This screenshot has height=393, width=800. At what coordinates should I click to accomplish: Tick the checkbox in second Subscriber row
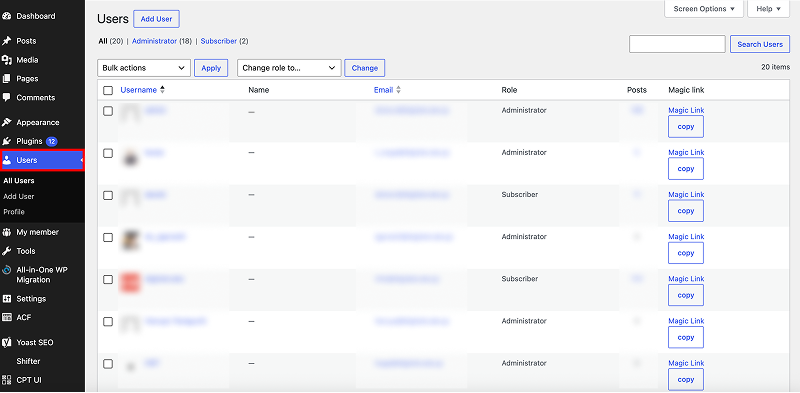pyautogui.click(x=108, y=280)
